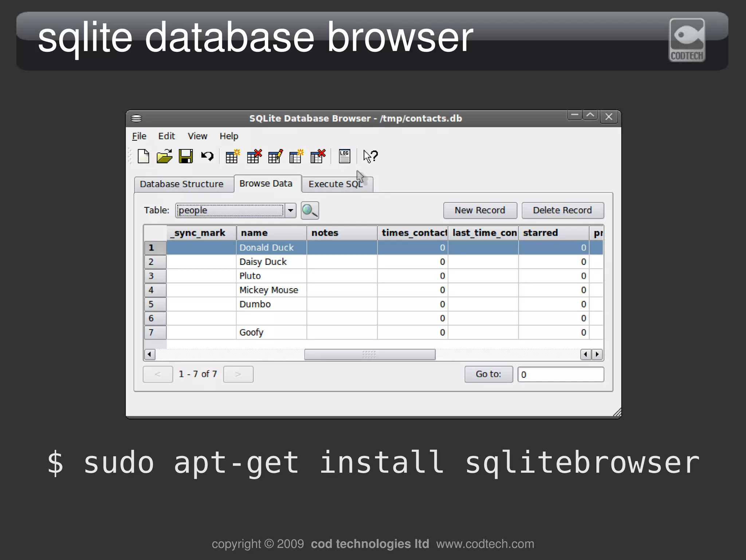The width and height of the screenshot is (746, 560).
Task: Select the 'Pluto' name cell
Action: click(271, 276)
